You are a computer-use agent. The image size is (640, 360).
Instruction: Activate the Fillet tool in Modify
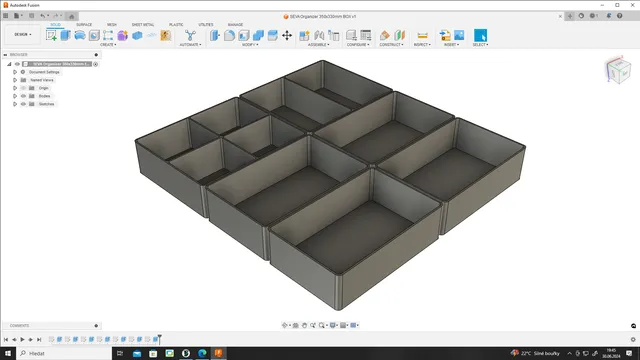[x=229, y=36]
